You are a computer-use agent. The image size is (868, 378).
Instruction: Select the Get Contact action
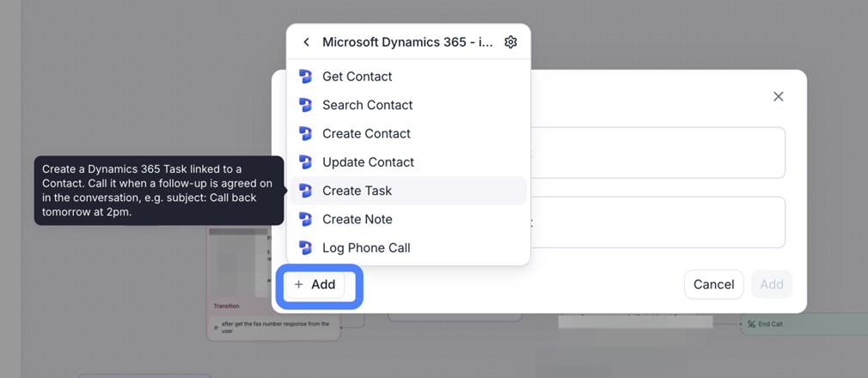pos(408,76)
